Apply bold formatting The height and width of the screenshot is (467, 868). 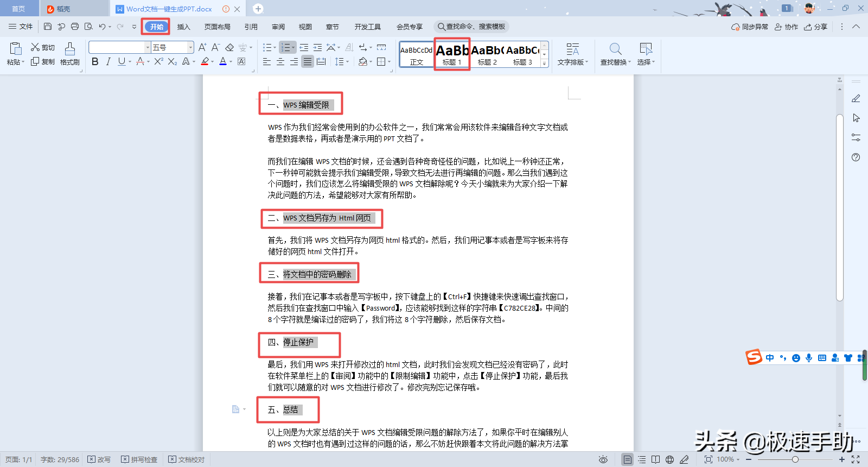[95, 61]
